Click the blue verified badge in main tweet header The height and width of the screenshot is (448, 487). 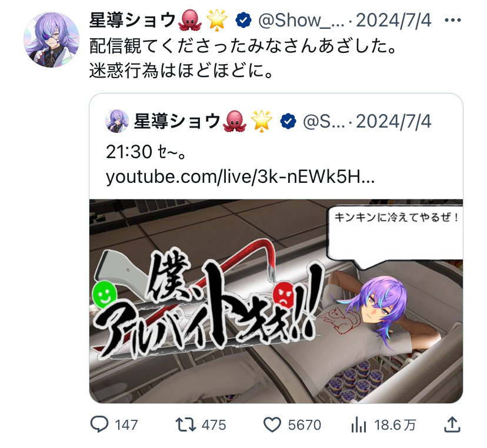[243, 21]
